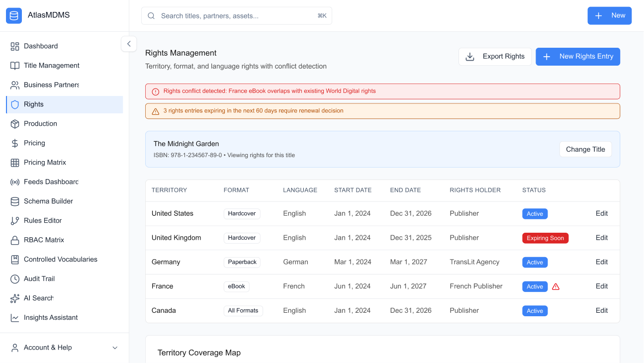The height and width of the screenshot is (363, 644).
Task: Click the Pricing dollar sign icon
Action: tap(15, 143)
